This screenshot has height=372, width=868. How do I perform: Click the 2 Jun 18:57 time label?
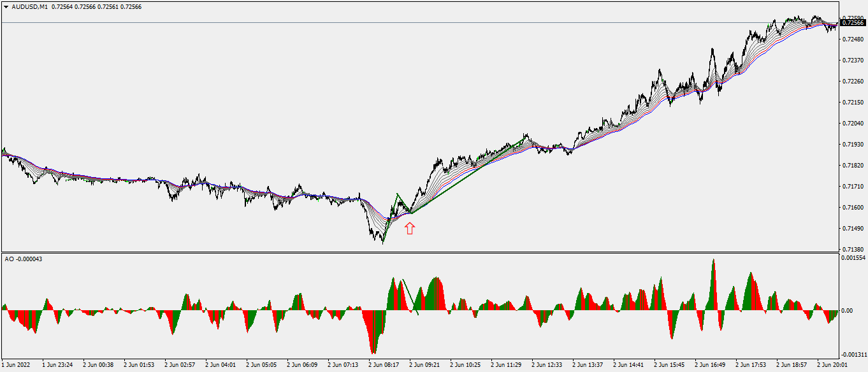coord(791,366)
